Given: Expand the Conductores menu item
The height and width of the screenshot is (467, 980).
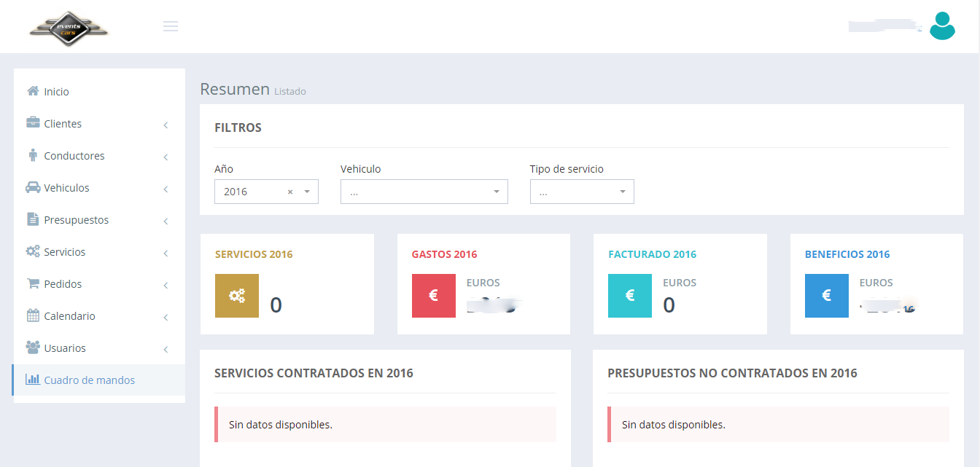Looking at the screenshot, I should (74, 156).
